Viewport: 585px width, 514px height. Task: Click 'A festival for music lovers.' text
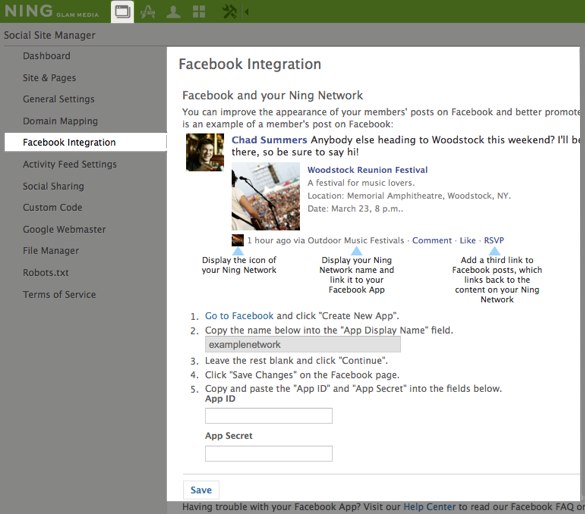pyautogui.click(x=361, y=183)
